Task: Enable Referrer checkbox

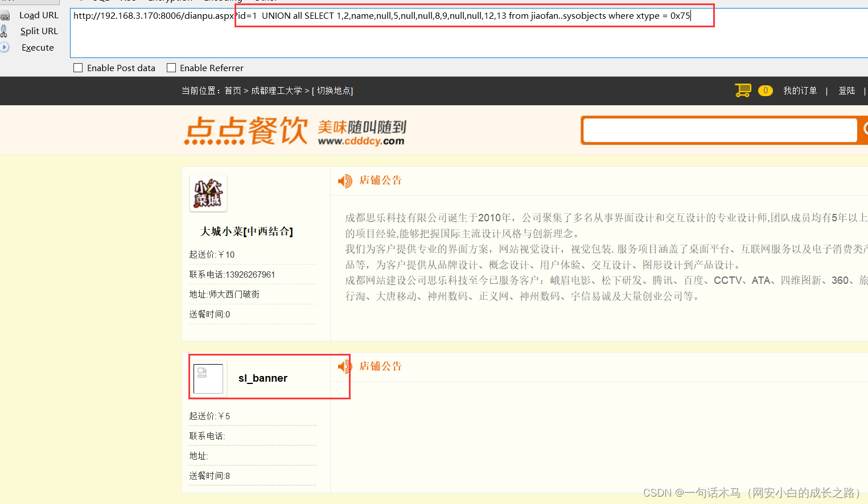Action: pos(171,68)
